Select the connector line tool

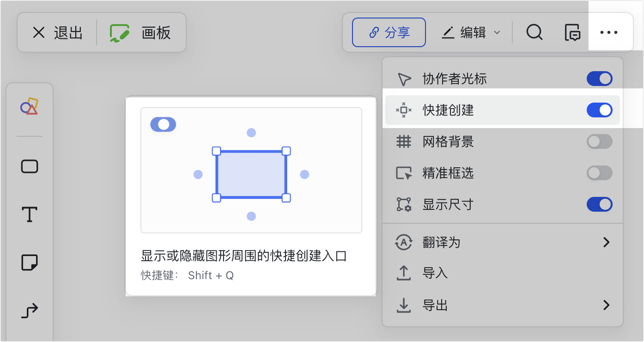point(30,311)
